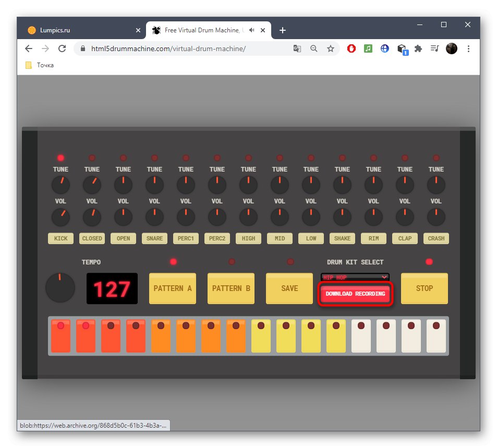Viewport: 497px width, 448px height.
Task: Turn the RIM volume knob
Action: 373,216
